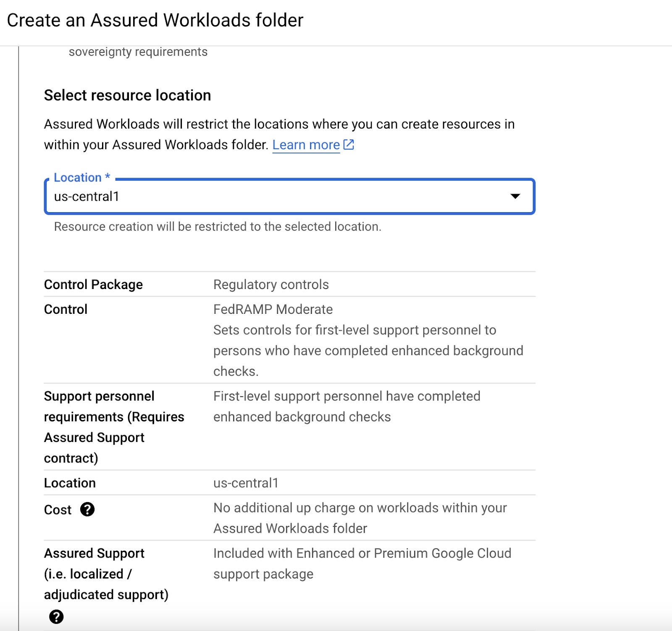Screen dimensions: 672x631
Task: Click the help icon under Assured Support
Action: (56, 617)
